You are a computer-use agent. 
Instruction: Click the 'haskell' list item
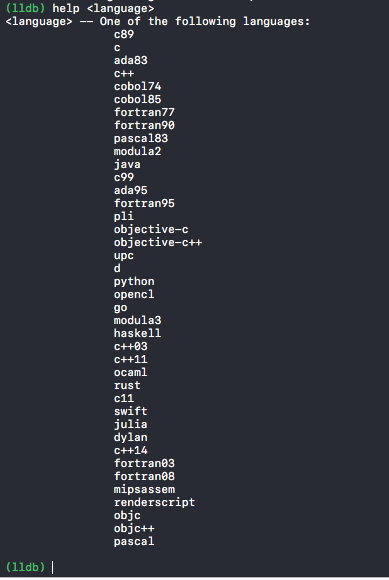138,334
